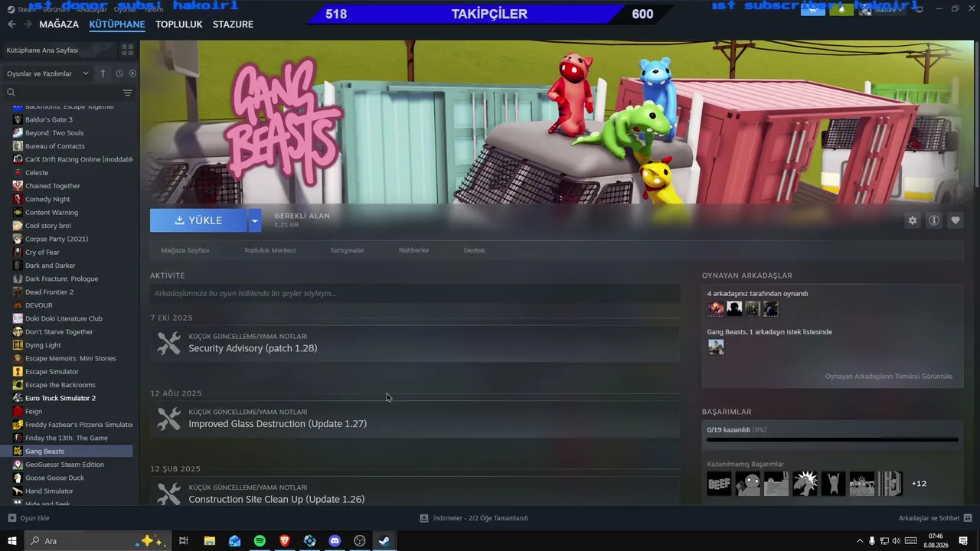Show hidden system tray icons chevron

(859, 541)
